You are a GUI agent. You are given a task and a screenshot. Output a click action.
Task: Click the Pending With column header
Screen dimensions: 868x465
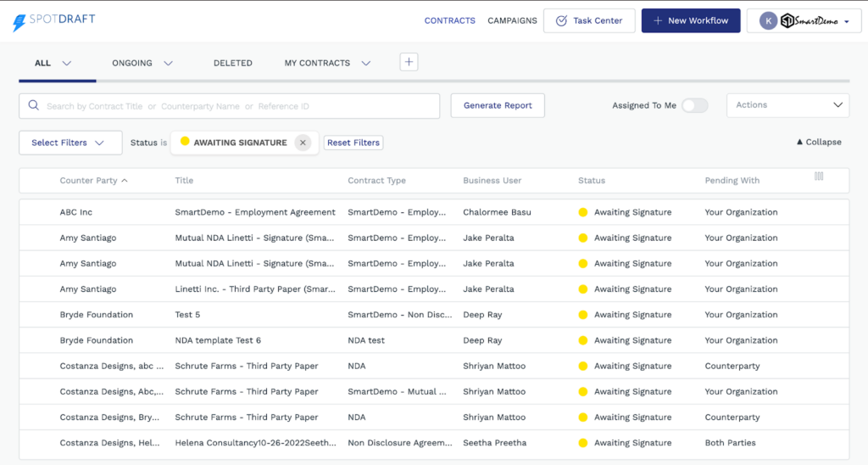[x=732, y=180]
